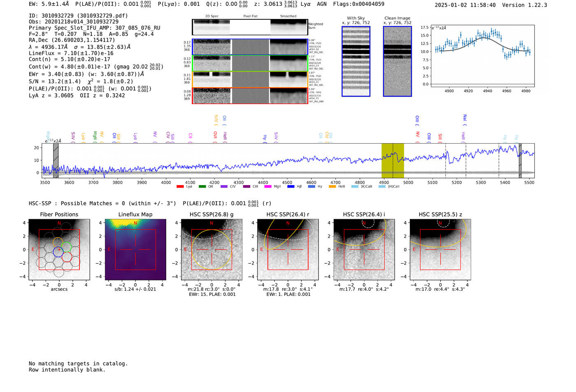The width and height of the screenshot is (576, 392).
Task: Click the Flags:0x00404059 text
Action: tap(359, 4)
